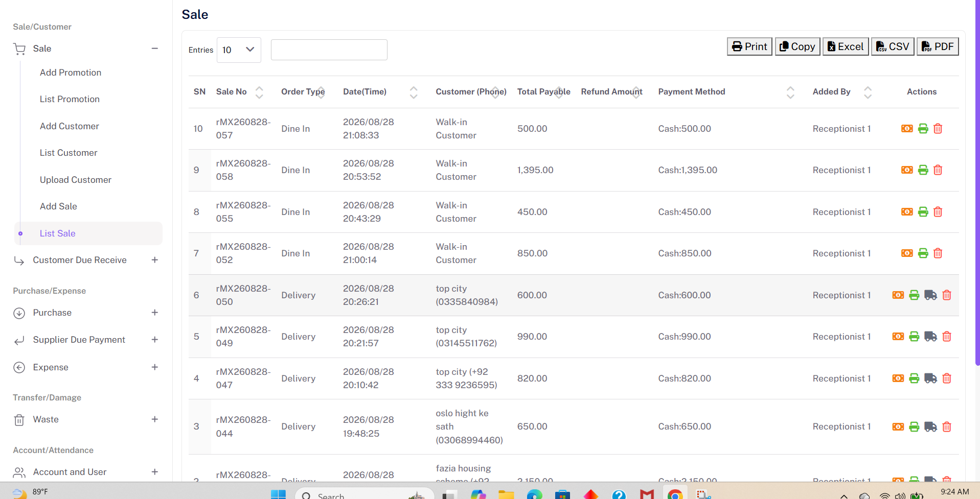The width and height of the screenshot is (980, 499).
Task: Delete sale rMX260828-055
Action: (938, 212)
